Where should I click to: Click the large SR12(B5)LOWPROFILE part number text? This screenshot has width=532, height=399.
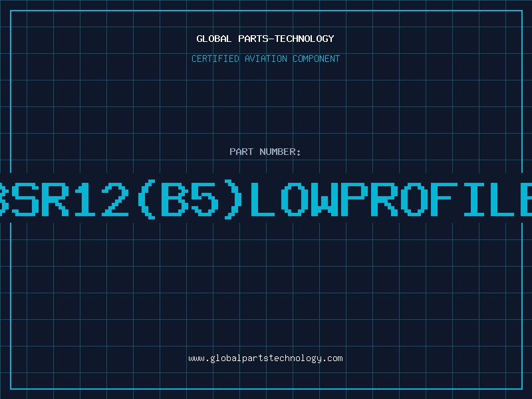click(x=266, y=199)
